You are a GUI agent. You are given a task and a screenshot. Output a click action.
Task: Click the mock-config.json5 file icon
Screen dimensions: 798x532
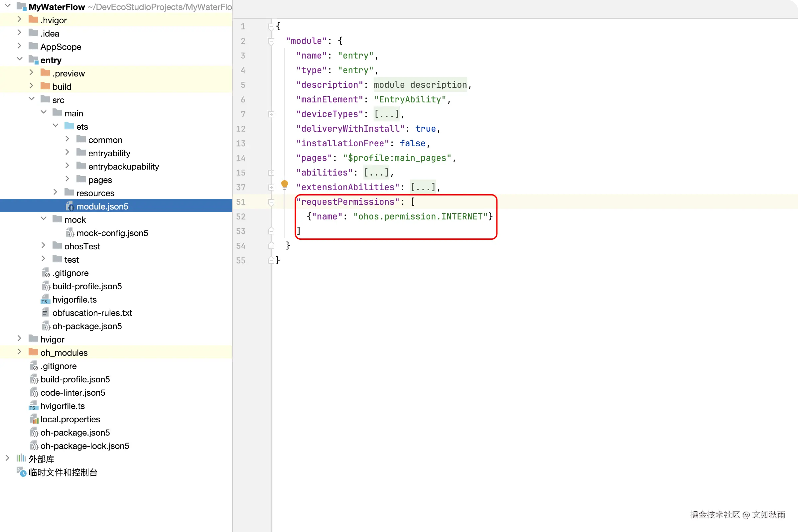click(69, 233)
